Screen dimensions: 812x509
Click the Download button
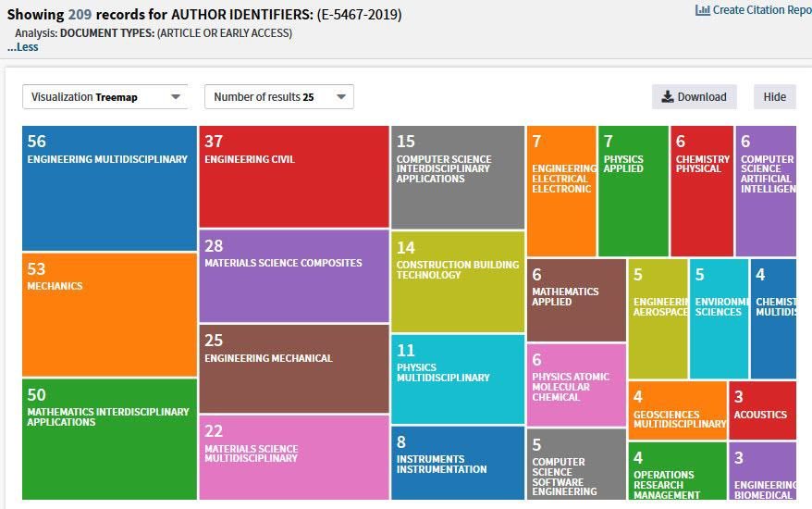click(694, 97)
